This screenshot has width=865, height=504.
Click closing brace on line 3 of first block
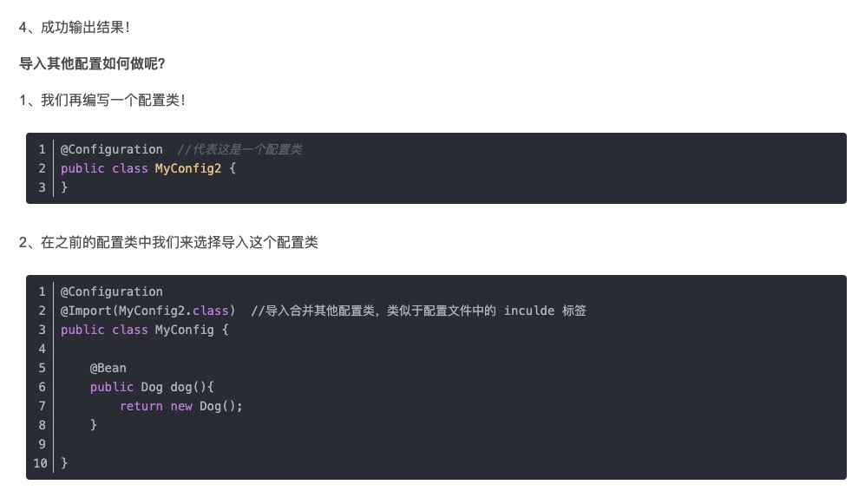(x=64, y=187)
